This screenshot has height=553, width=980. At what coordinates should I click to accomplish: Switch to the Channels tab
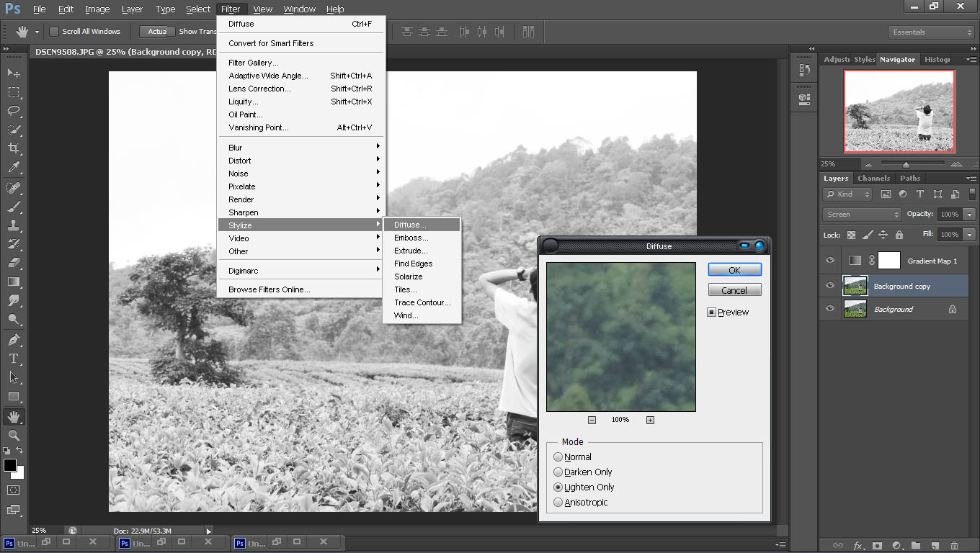pyautogui.click(x=873, y=178)
